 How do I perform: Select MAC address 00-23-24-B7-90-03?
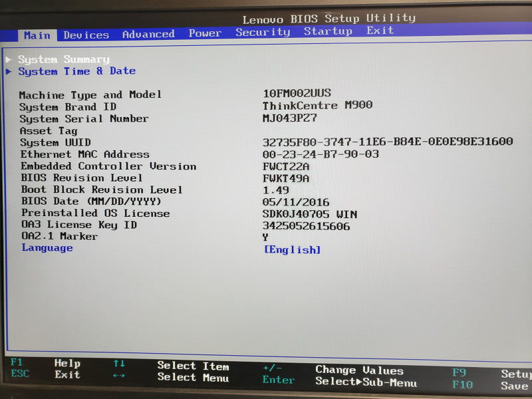coord(321,154)
